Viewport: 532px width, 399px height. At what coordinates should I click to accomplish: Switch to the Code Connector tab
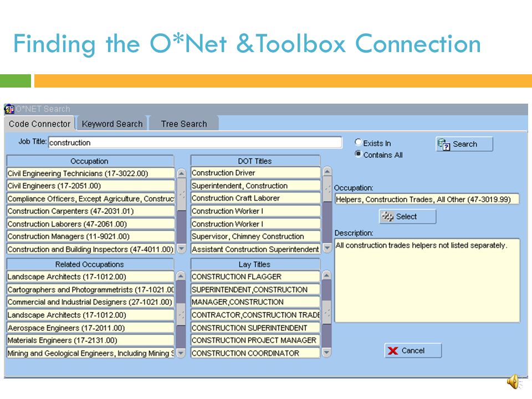(x=39, y=124)
